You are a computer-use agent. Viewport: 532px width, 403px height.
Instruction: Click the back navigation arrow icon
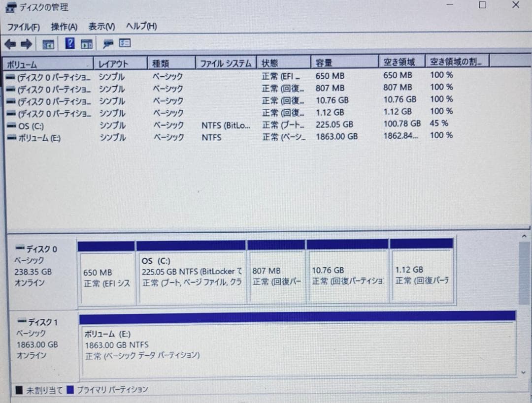[x=10, y=43]
